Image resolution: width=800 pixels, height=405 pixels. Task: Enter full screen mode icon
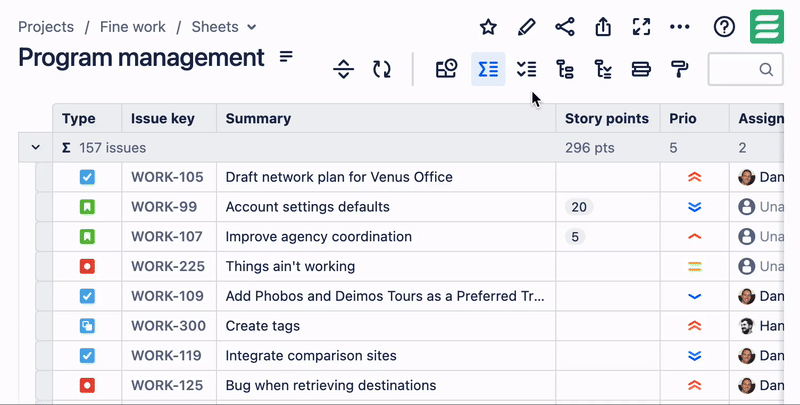tap(641, 27)
